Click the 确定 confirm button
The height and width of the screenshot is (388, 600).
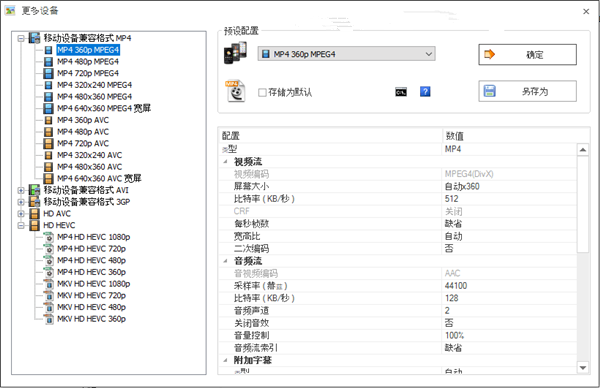click(x=527, y=54)
